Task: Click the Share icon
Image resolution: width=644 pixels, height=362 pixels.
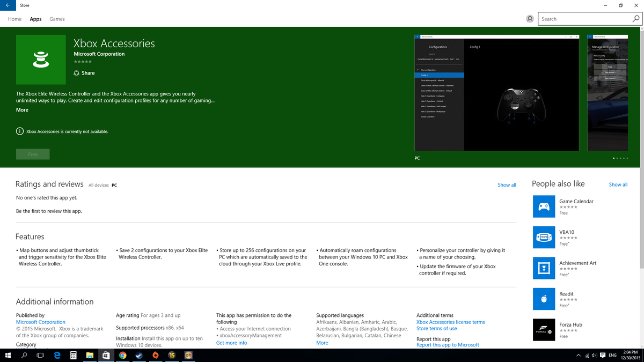Action: coord(77,73)
